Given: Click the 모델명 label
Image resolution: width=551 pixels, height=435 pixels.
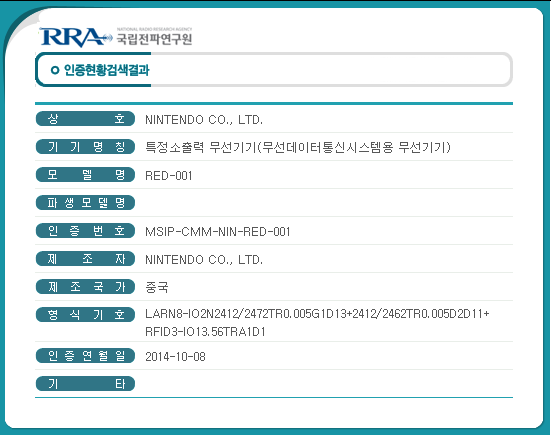Looking at the screenshot, I should coord(85,175).
